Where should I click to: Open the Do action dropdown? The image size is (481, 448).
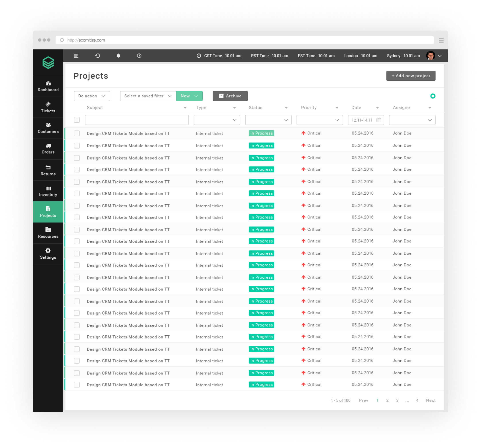pos(92,96)
